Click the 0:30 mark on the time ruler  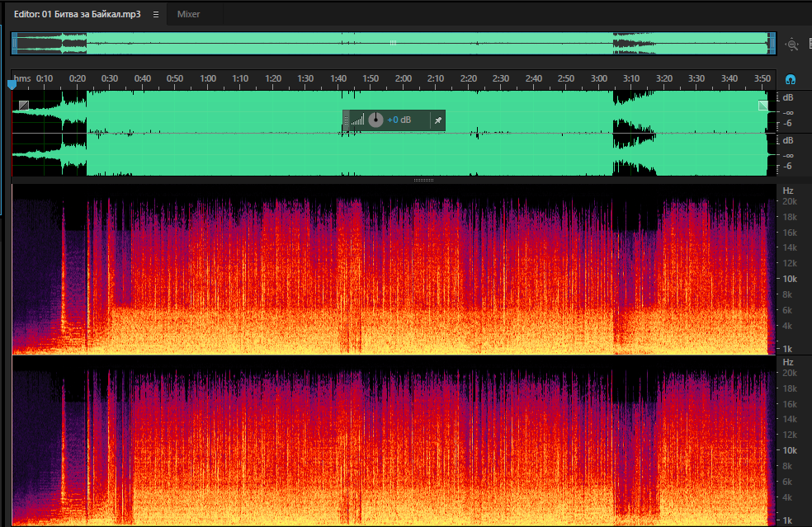pos(109,78)
